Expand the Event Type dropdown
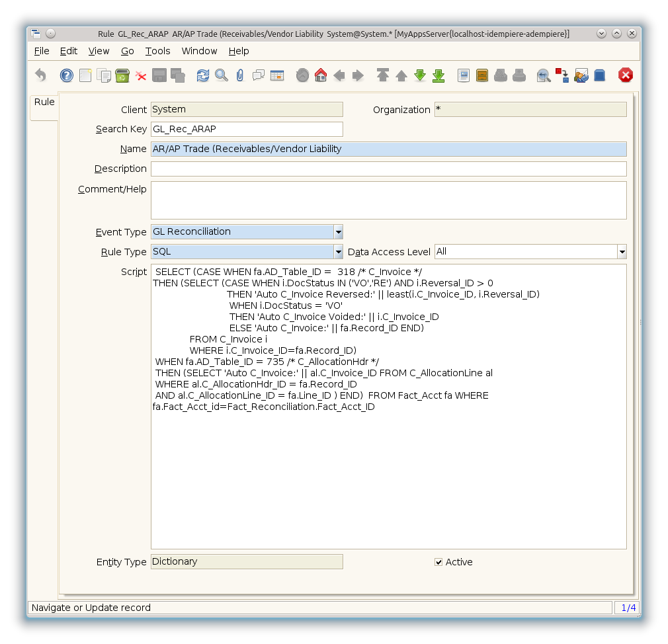This screenshot has width=668, height=644. [338, 232]
